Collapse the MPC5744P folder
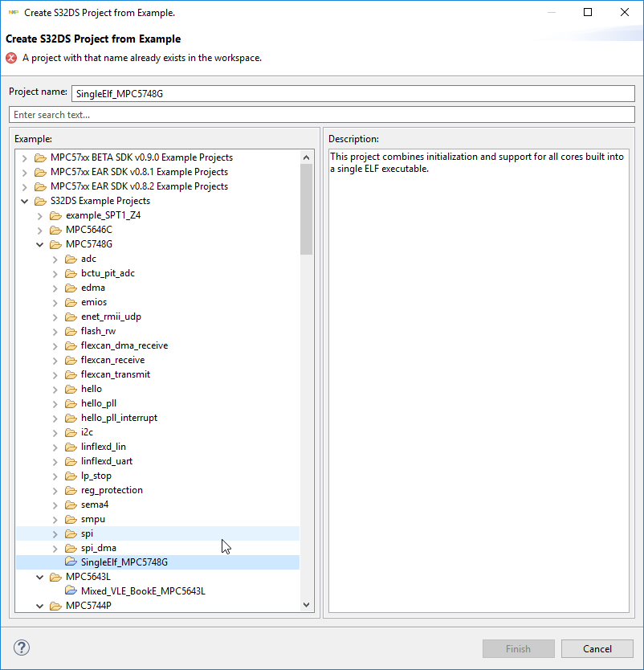Image resolution: width=644 pixels, height=670 pixels. click(x=39, y=606)
